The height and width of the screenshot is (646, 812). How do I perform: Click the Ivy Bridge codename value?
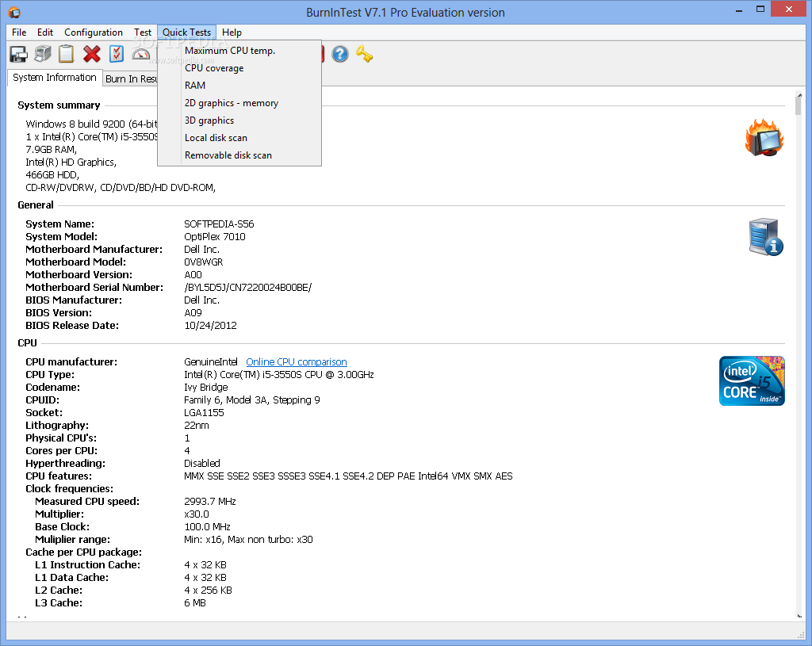[205, 387]
